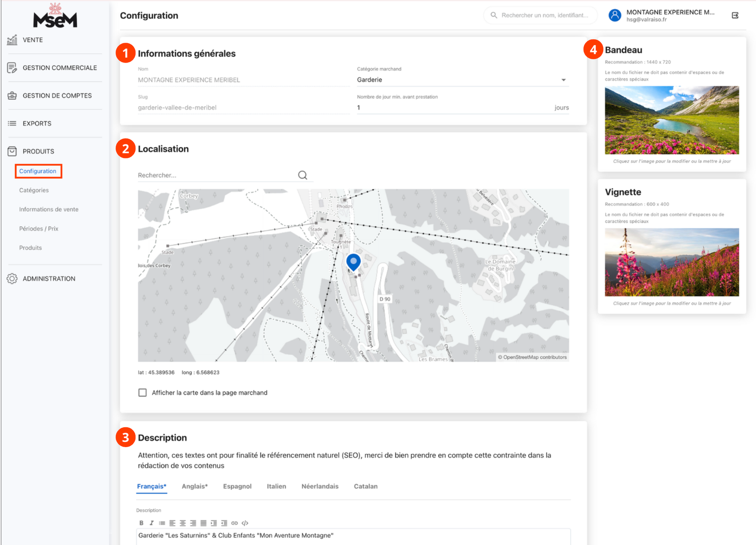Open Périodes / Prix in sidebar

coord(39,229)
